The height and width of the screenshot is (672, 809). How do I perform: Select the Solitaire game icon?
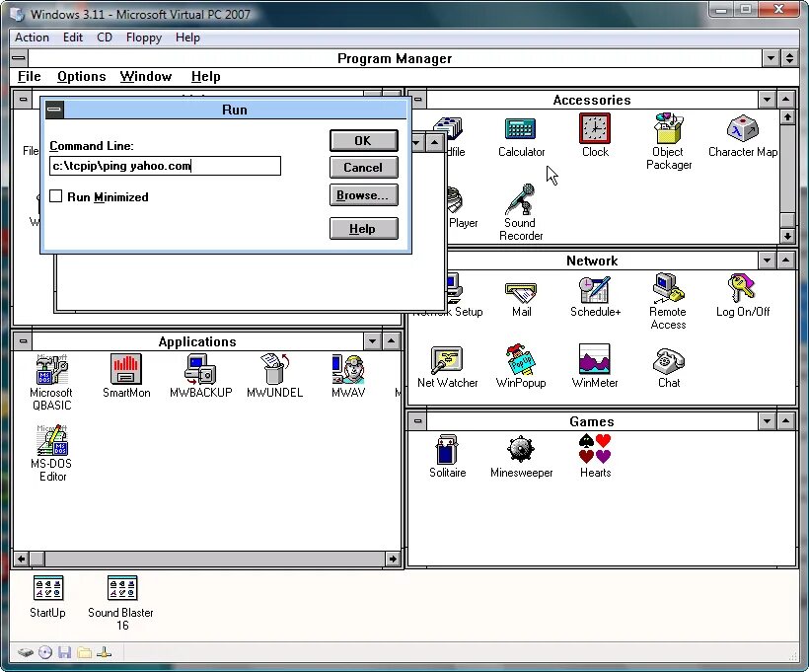click(x=447, y=449)
